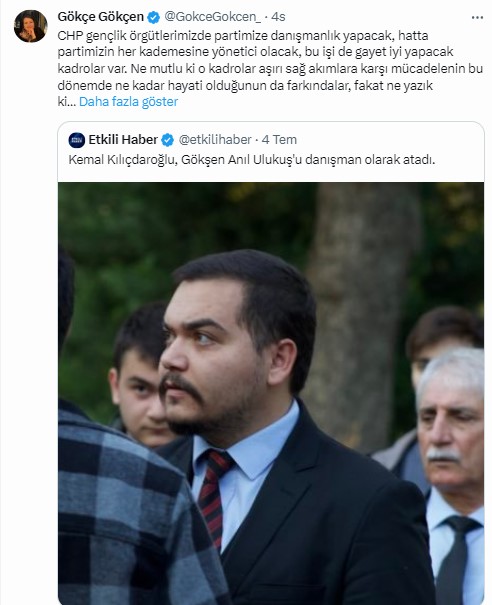Viewport: 492px width, 605px height.
Task: Click the Gökçe Gökçen display name
Action: coord(100,17)
